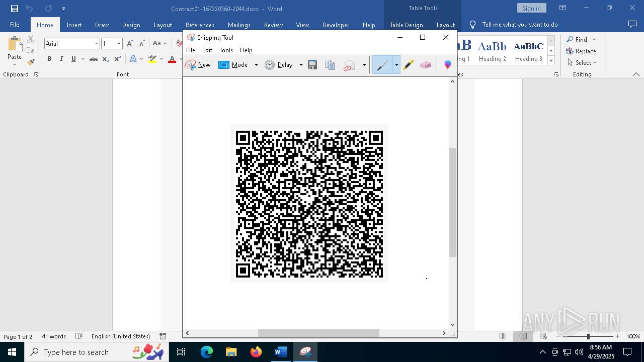The width and height of the screenshot is (644, 362).
Task: Click the Save icon in Word's title bar
Action: [x=15, y=9]
